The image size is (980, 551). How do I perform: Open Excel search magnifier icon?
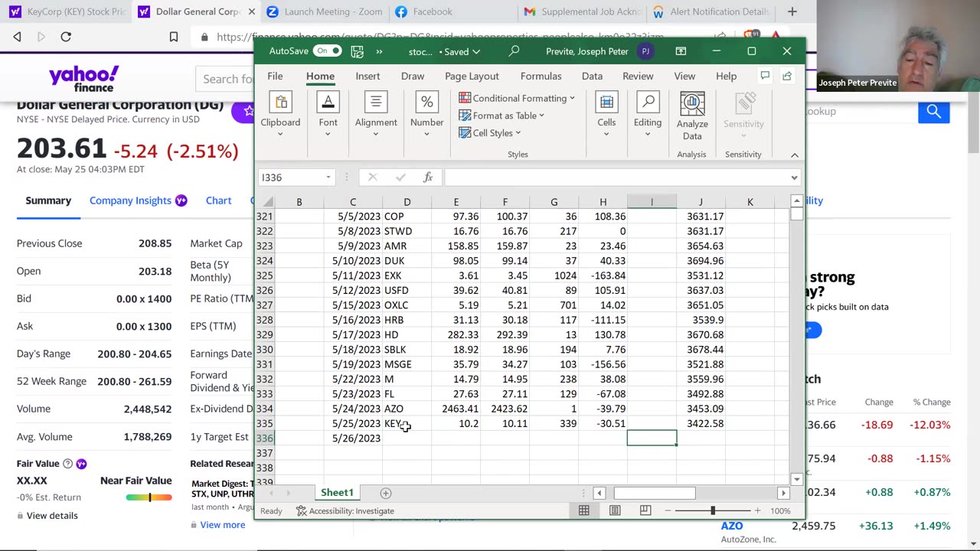514,51
